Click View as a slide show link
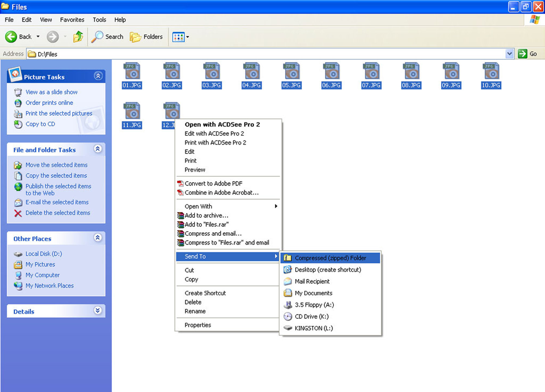Screen dimensions: 545x392 [51, 92]
